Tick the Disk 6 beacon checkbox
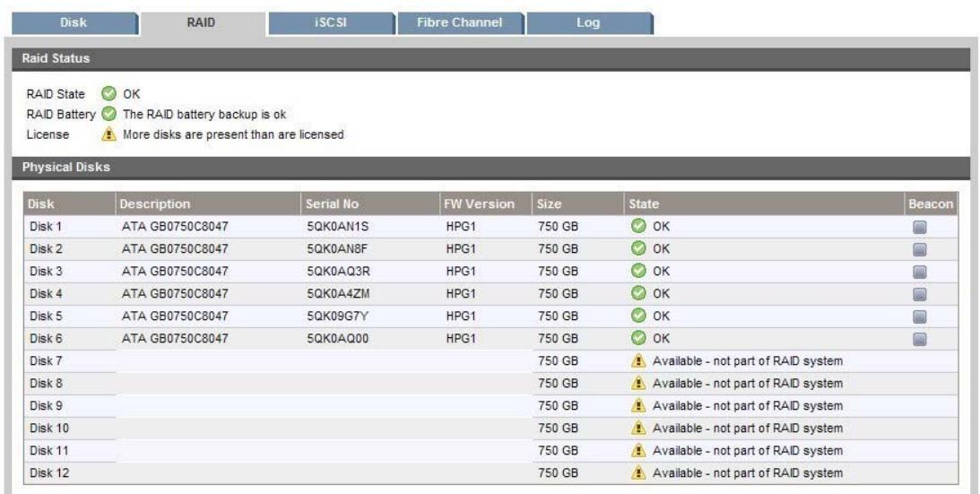 point(919,340)
